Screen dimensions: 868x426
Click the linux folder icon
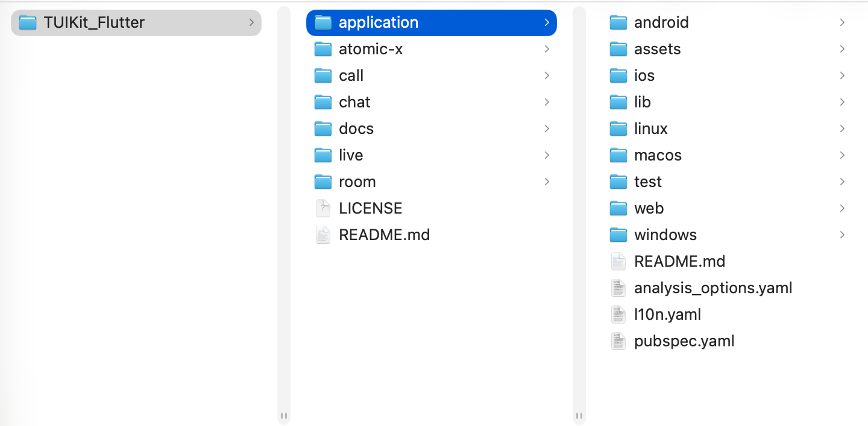[x=618, y=129]
